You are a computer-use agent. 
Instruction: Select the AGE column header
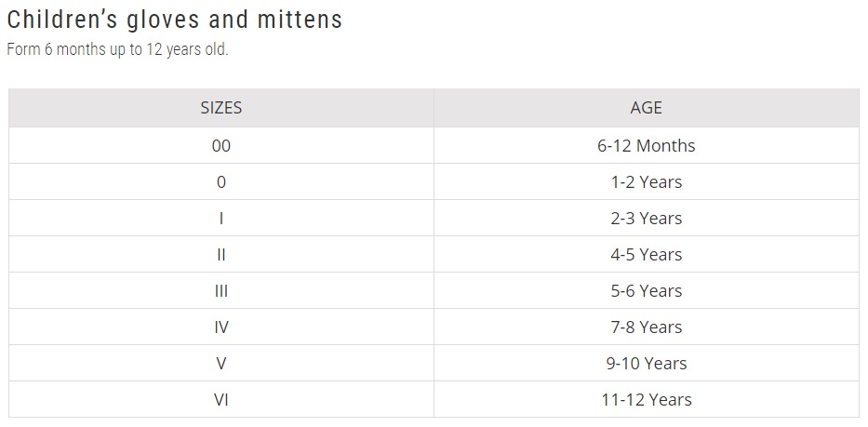pyautogui.click(x=646, y=107)
